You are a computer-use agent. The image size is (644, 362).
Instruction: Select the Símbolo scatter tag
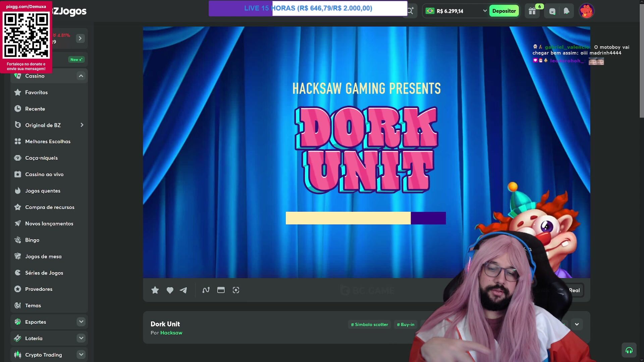pos(369,325)
